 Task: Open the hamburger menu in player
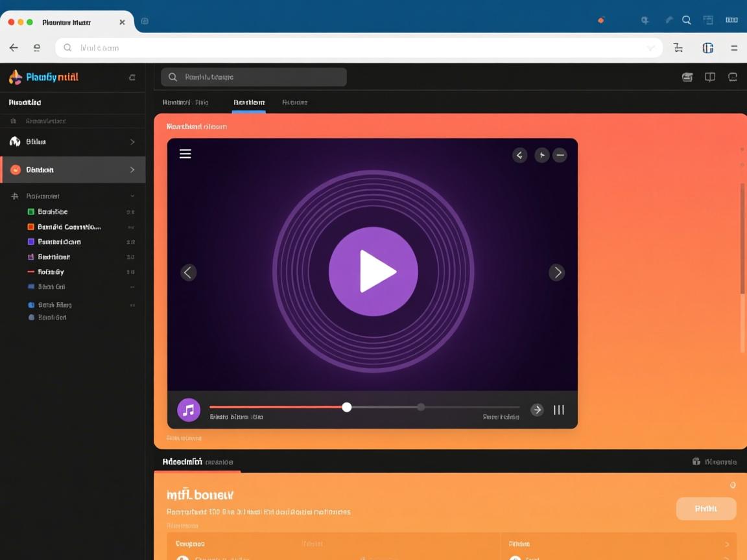click(185, 154)
